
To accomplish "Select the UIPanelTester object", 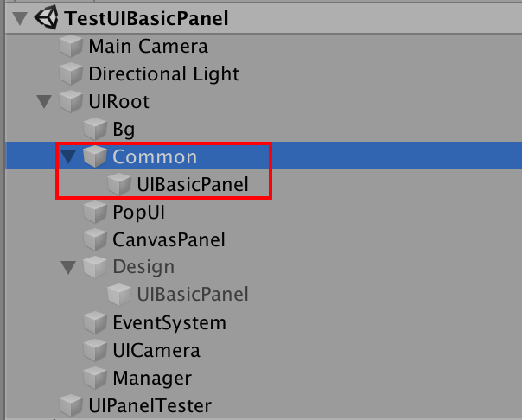I will 150,404.
